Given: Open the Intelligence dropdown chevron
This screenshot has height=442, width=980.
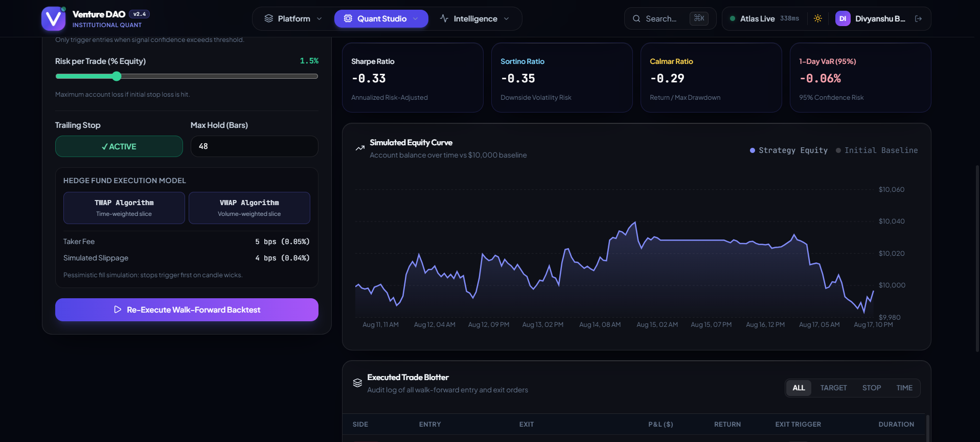Looking at the screenshot, I should [507, 18].
